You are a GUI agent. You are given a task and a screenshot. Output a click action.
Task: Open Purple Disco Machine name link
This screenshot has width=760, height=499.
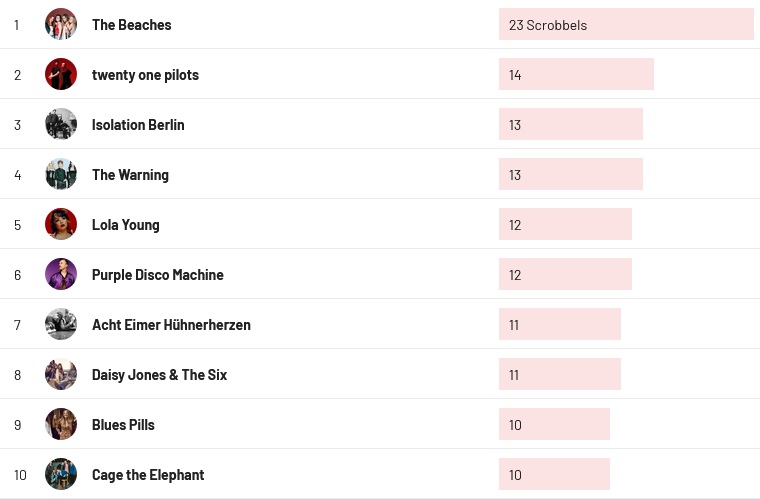coord(157,275)
